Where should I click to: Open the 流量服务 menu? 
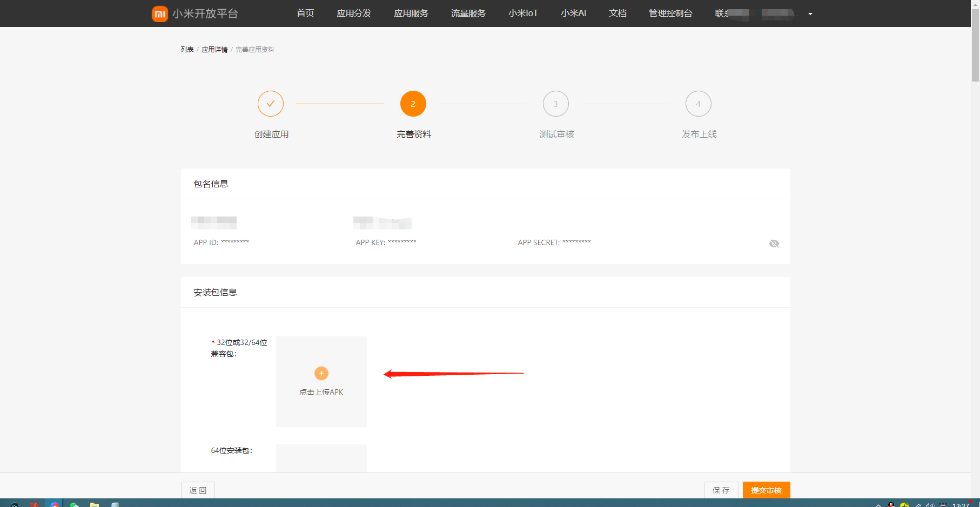coord(468,13)
